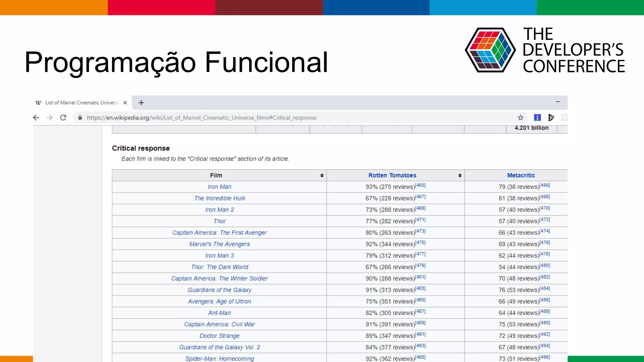Viewport: 644px width, 362px height.
Task: Click The Developer's Conference logo
Action: [x=545, y=50]
